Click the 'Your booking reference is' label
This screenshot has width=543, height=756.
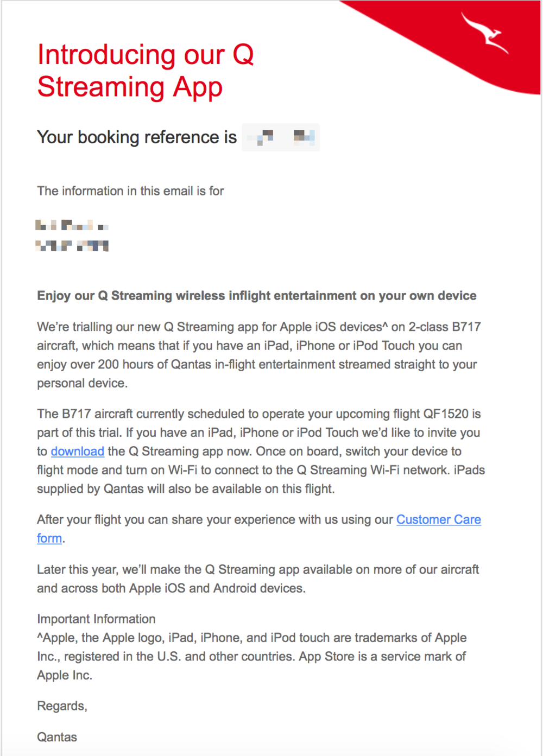coord(137,137)
